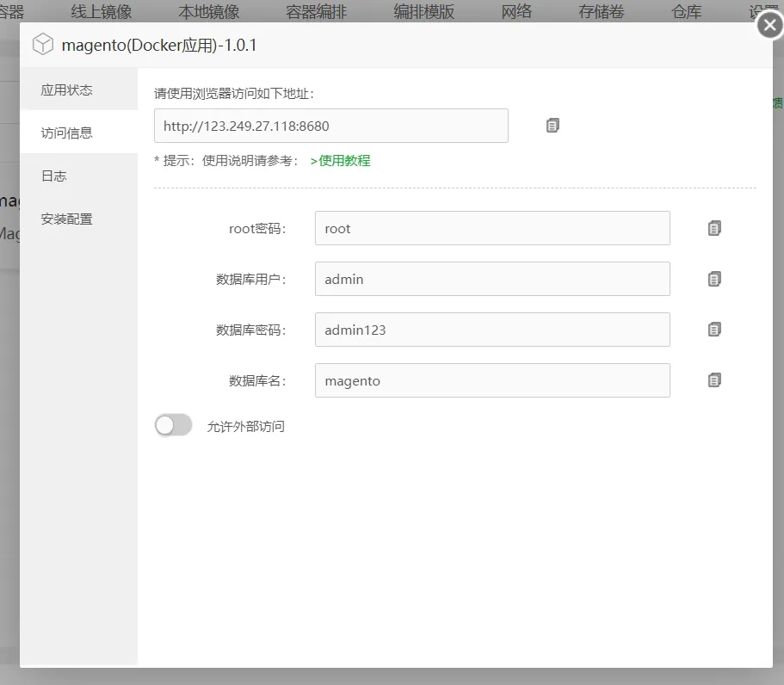Switch to the 日志 section
This screenshot has width=784, height=685.
pyautogui.click(x=79, y=176)
